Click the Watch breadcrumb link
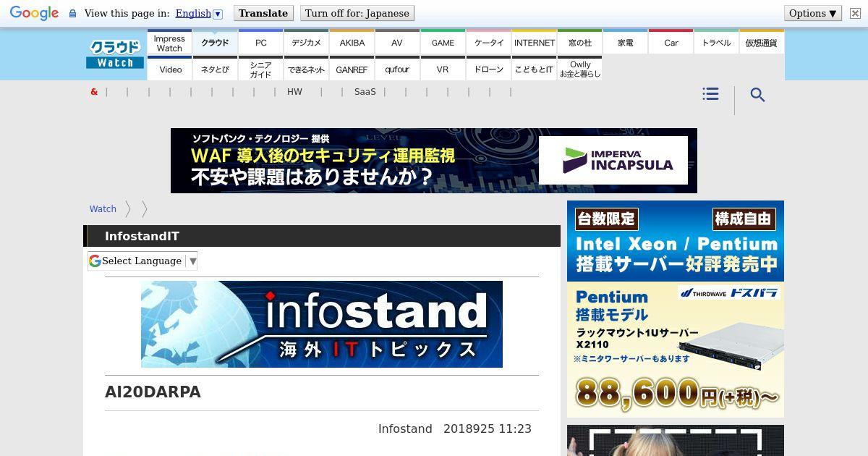Viewport: 868px width, 456px height. point(103,209)
